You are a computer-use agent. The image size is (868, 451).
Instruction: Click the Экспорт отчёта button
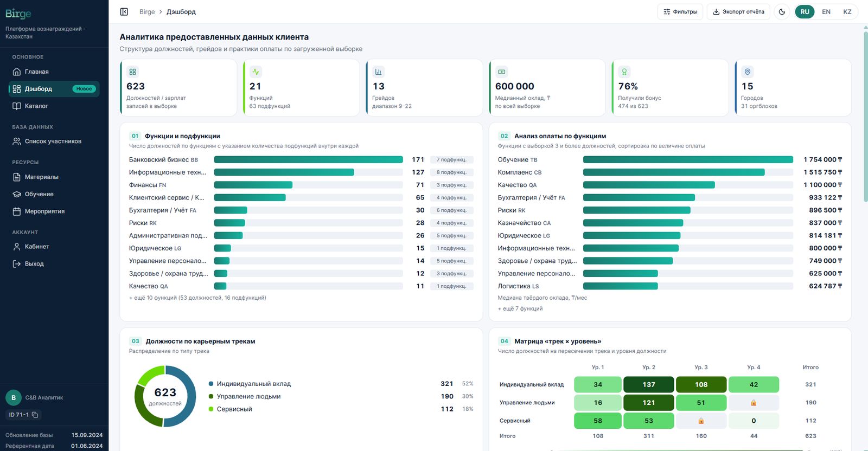point(738,12)
